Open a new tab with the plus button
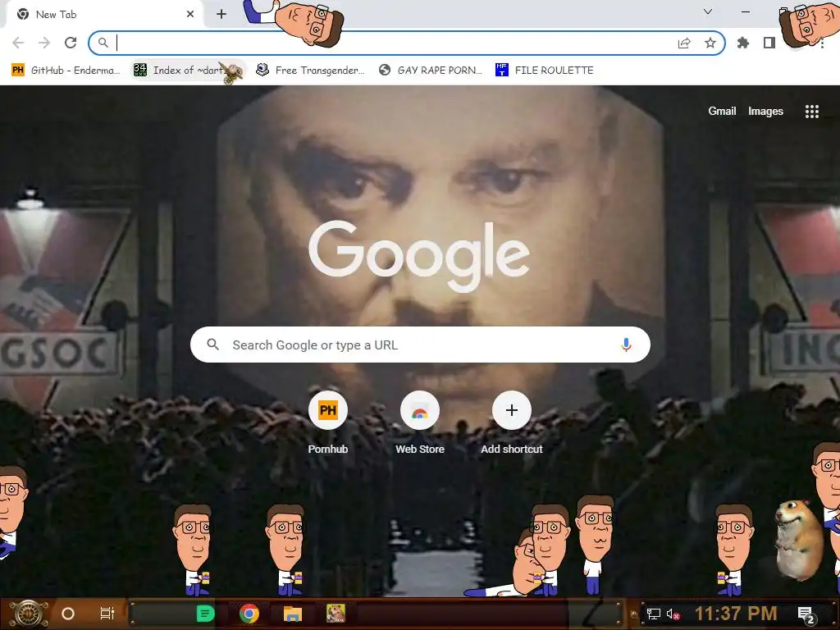 coord(221,14)
